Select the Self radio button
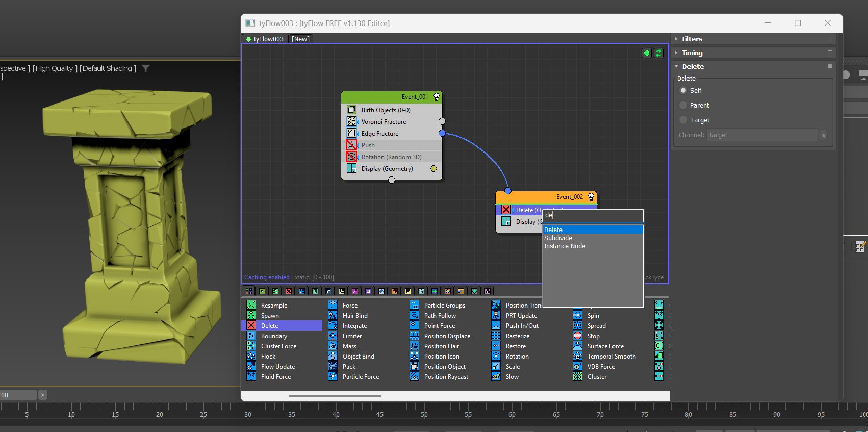This screenshot has width=868, height=432. point(683,90)
